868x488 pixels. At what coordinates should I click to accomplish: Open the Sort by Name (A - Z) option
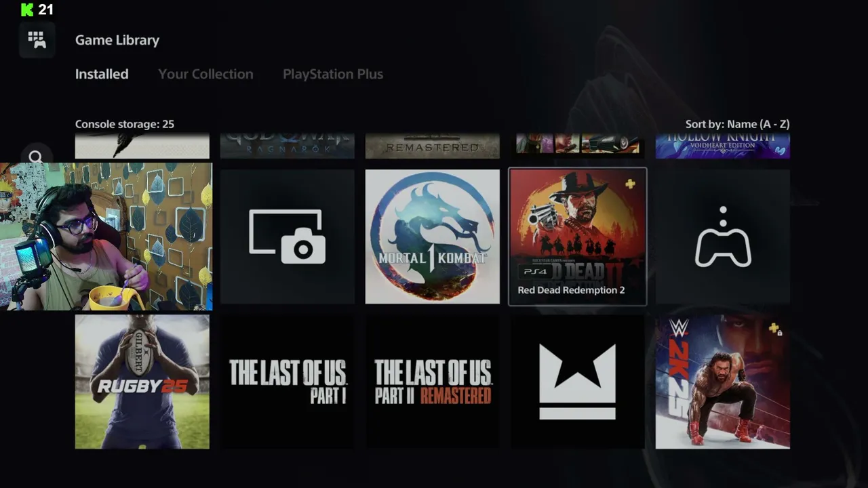(738, 124)
